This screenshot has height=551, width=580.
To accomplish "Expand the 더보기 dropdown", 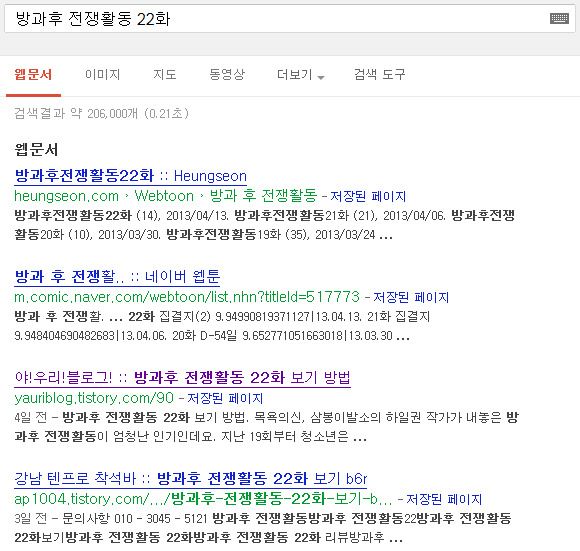I will [300, 75].
